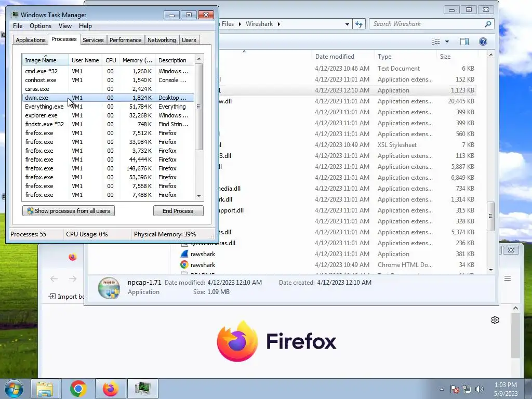Open File Explorer from the taskbar

(x=45, y=389)
